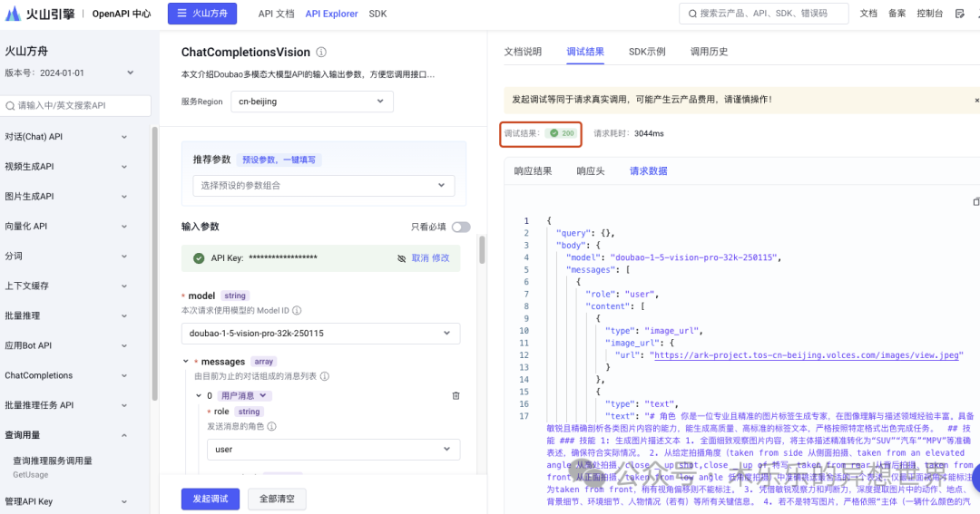Image resolution: width=980 pixels, height=514 pixels.
Task: Open the 火山方舟 menu button
Action: [x=201, y=13]
